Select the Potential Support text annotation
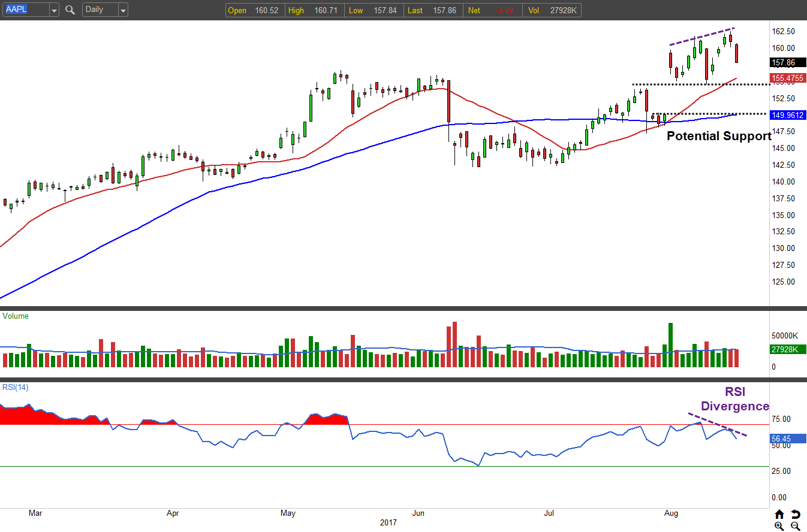Image resolution: width=807 pixels, height=532 pixels. pos(719,136)
